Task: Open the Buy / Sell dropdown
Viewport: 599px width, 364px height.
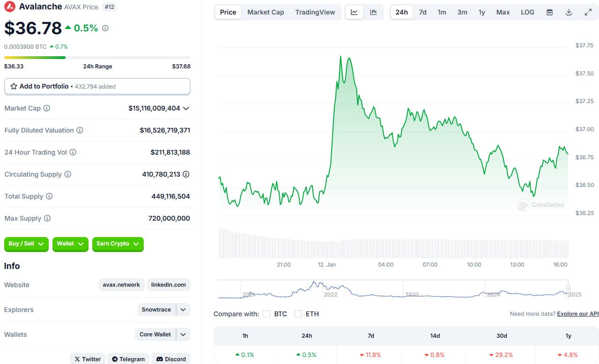Action: point(26,244)
